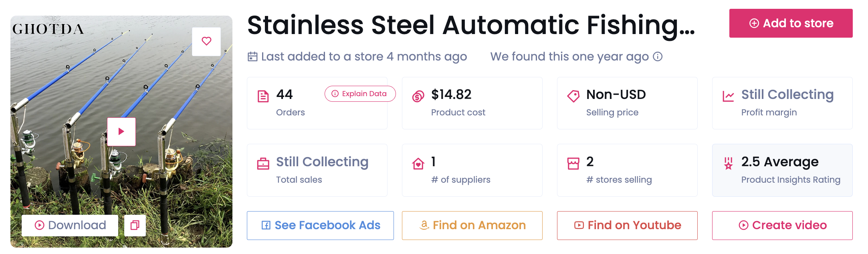Open the Explain Data info pill

click(360, 94)
